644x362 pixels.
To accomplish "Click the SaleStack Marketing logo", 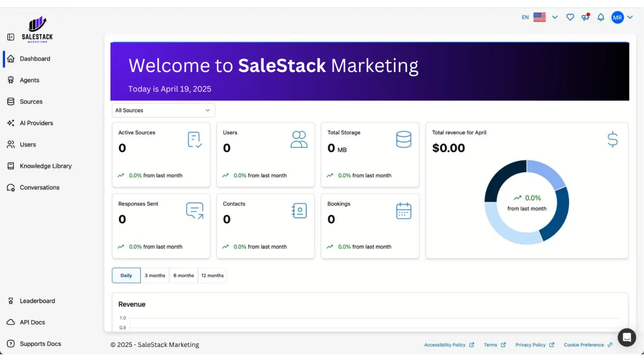I will click(x=38, y=30).
